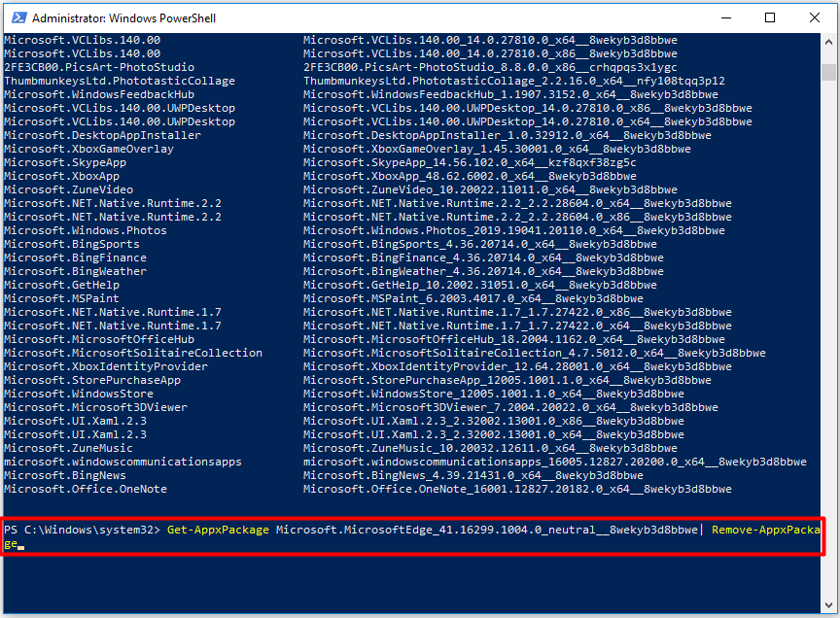Maximize the PowerShell window

click(x=770, y=17)
